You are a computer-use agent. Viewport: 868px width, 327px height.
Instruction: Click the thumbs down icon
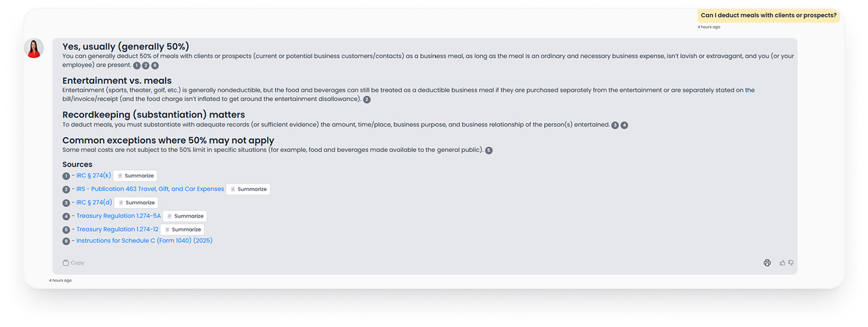point(791,263)
